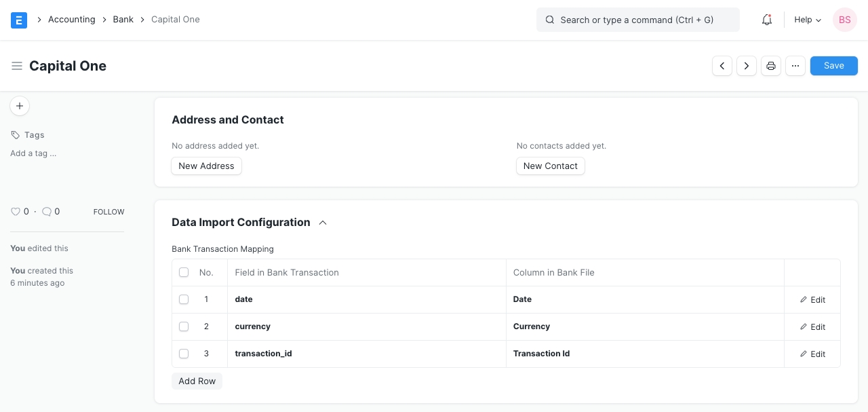The image size is (868, 412).
Task: Click the plus icon in sidebar
Action: [x=20, y=106]
